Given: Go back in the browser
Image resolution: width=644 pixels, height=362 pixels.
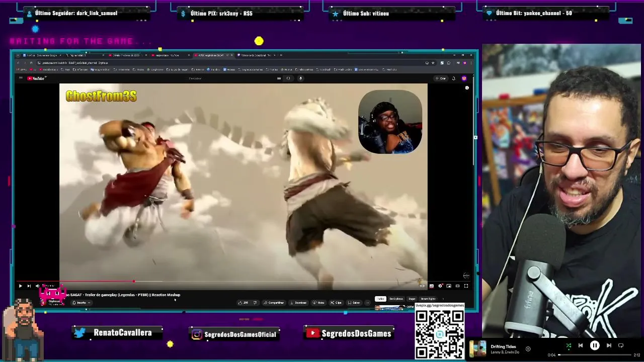Looking at the screenshot, I should (x=18, y=63).
